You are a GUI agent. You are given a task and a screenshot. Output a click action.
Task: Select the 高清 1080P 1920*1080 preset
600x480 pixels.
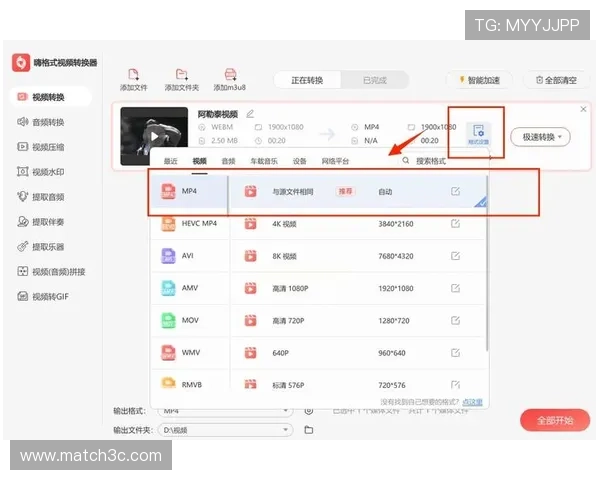(x=357, y=288)
